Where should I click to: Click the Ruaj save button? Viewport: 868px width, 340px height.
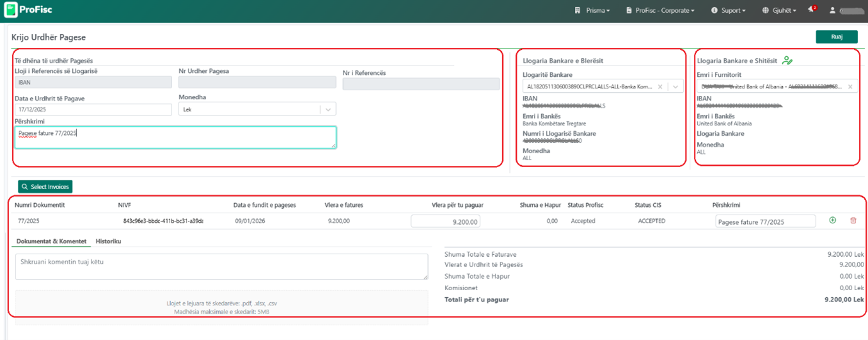pyautogui.click(x=836, y=37)
